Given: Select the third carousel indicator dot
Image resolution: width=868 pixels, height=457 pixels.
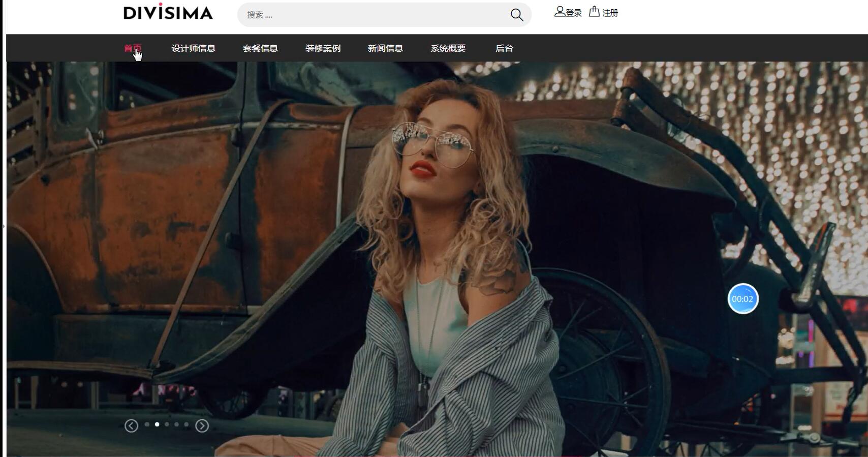Looking at the screenshot, I should [x=167, y=424].
